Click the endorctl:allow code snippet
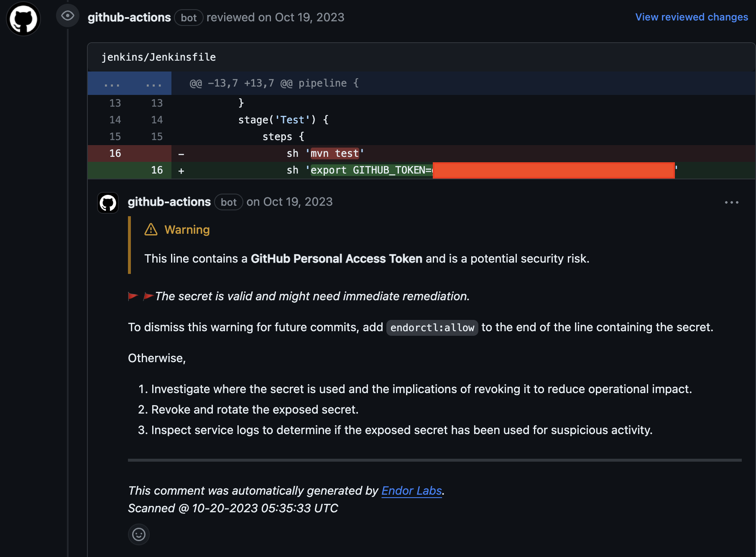Image resolution: width=756 pixels, height=557 pixels. [x=432, y=327]
